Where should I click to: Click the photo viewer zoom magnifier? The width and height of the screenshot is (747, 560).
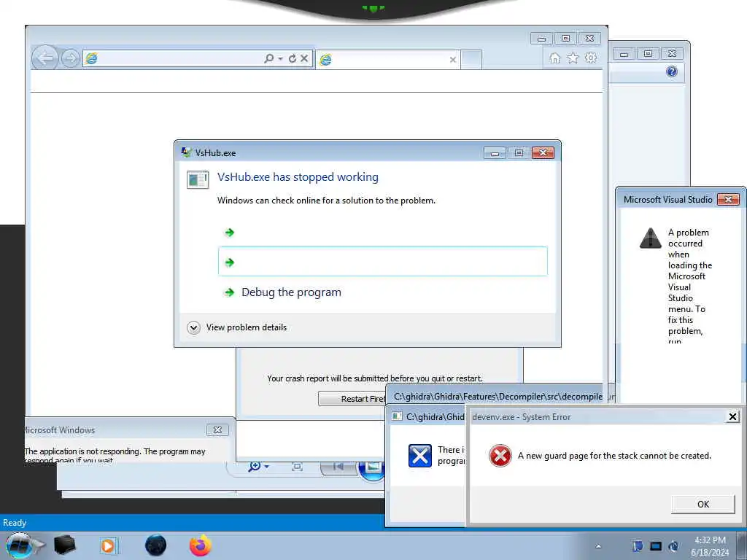(255, 466)
